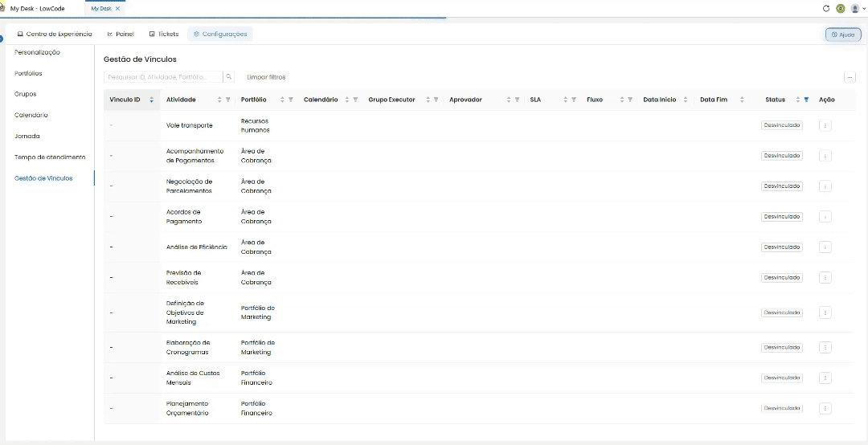Click Desvinculado status in Planejamento Orçamentário row

click(782, 409)
